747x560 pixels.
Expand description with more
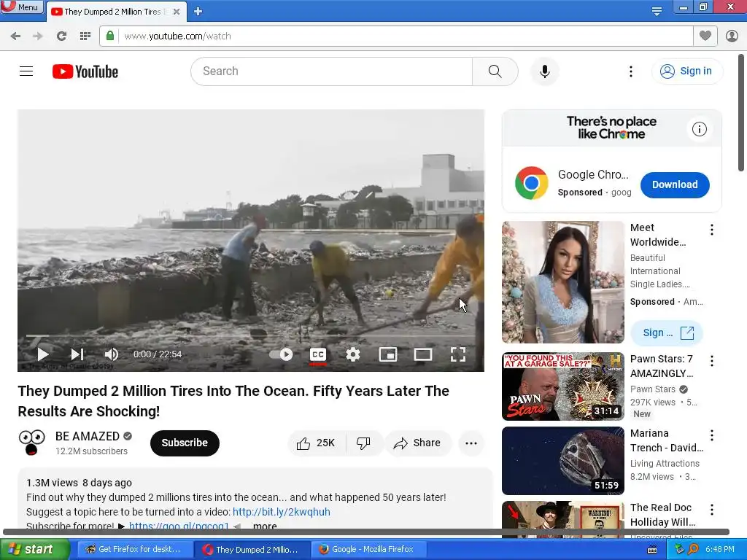(265, 526)
